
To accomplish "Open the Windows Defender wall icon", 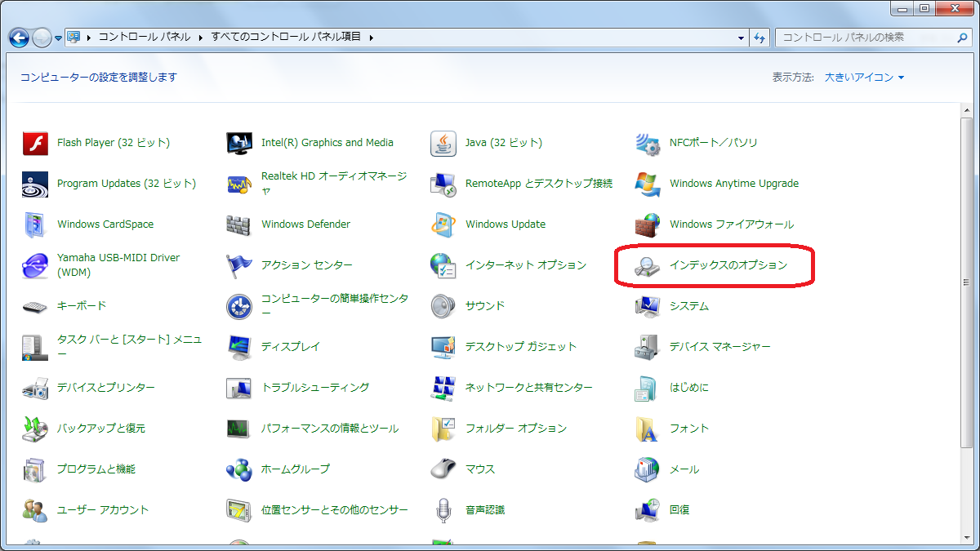I will [x=240, y=224].
